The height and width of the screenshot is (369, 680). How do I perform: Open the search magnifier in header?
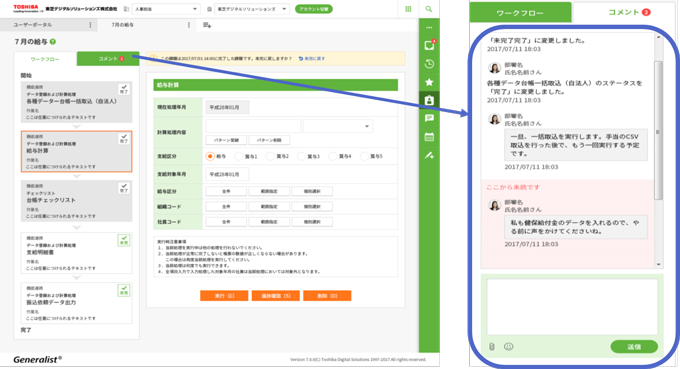(429, 9)
